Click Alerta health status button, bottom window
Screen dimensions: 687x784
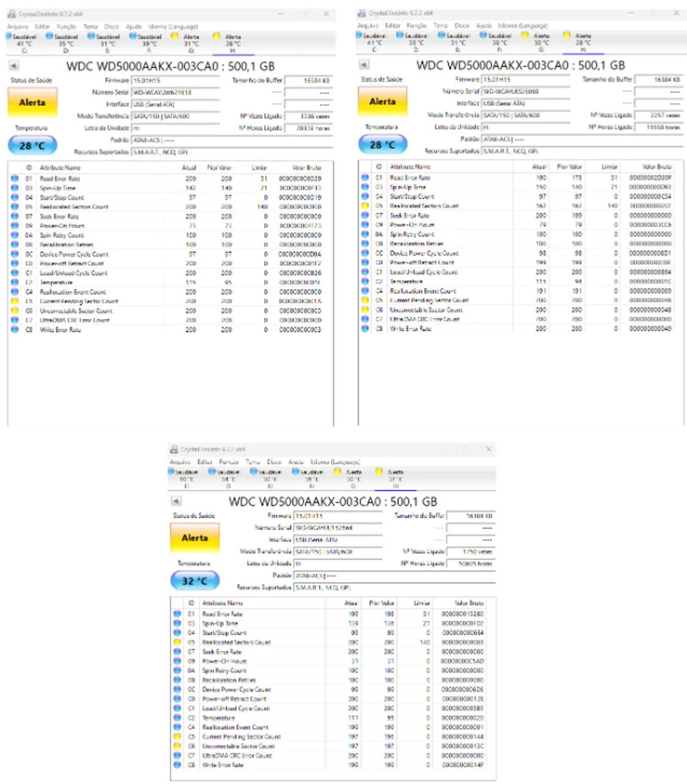(195, 537)
